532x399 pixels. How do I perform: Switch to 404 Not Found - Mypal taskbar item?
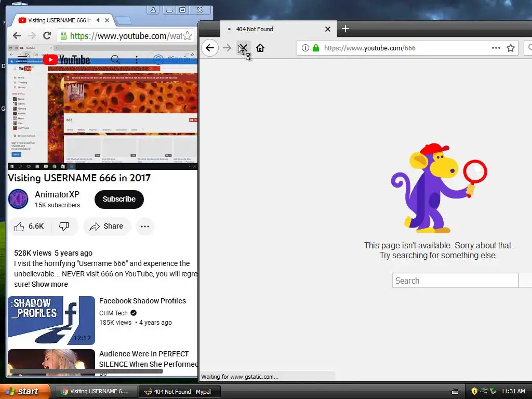pyautogui.click(x=180, y=392)
